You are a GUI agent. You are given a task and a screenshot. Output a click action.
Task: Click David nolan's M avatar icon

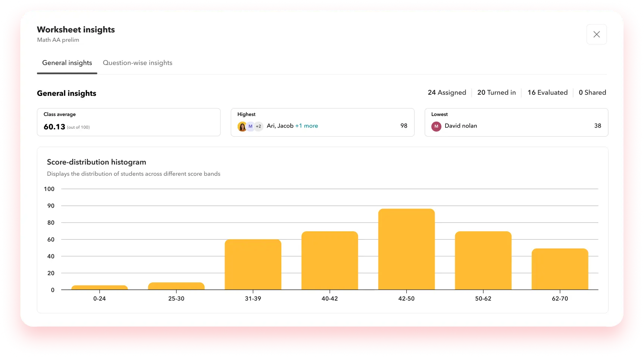point(436,126)
